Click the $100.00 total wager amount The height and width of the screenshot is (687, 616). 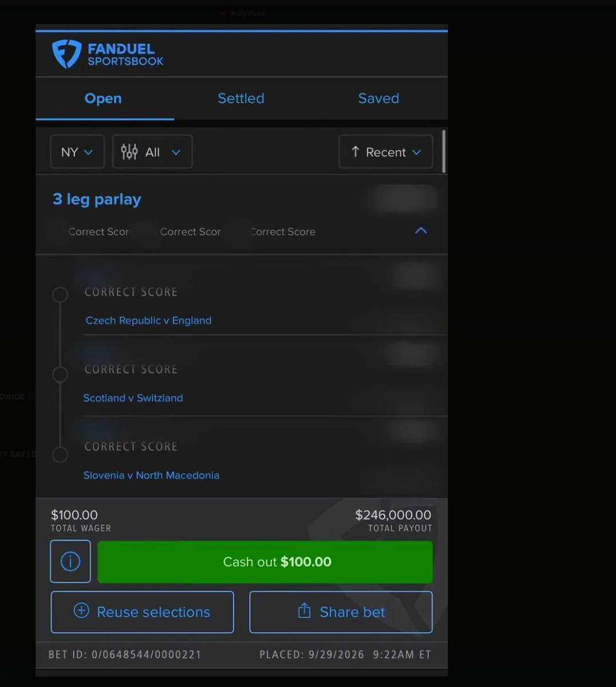(74, 515)
